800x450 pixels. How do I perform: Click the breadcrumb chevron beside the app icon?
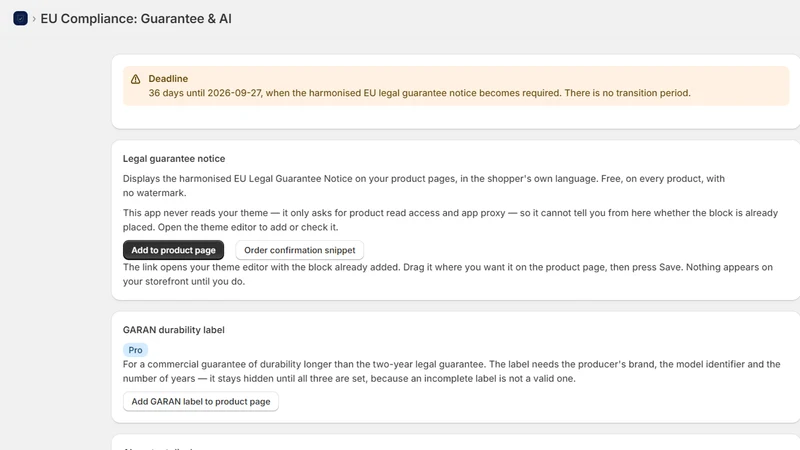pos(34,19)
